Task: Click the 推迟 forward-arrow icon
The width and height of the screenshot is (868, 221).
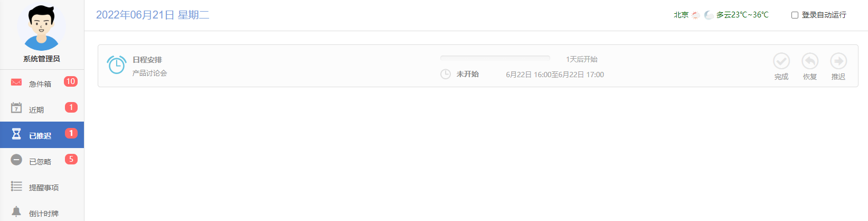Action: point(838,61)
